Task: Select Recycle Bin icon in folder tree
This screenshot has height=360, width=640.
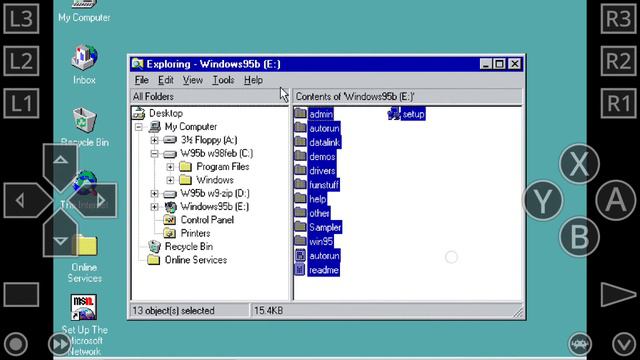Action: click(154, 246)
